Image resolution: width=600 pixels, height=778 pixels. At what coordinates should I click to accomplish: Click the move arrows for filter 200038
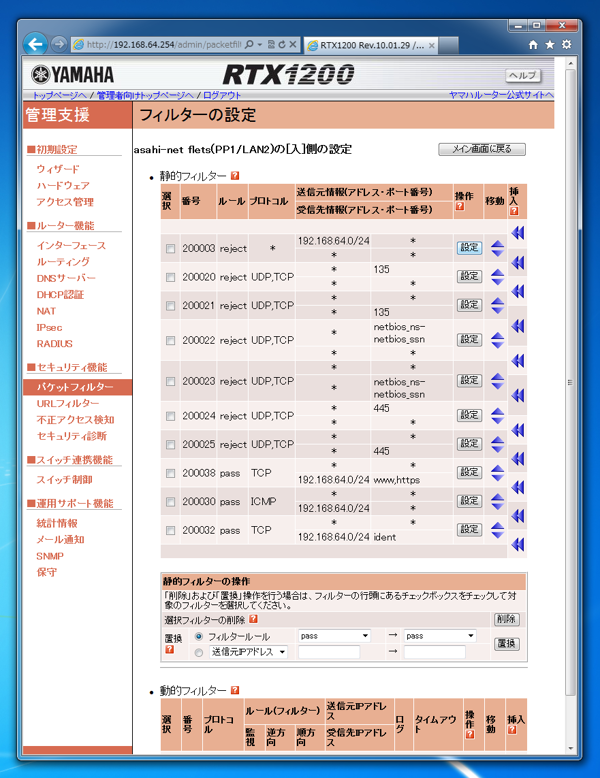click(497, 473)
